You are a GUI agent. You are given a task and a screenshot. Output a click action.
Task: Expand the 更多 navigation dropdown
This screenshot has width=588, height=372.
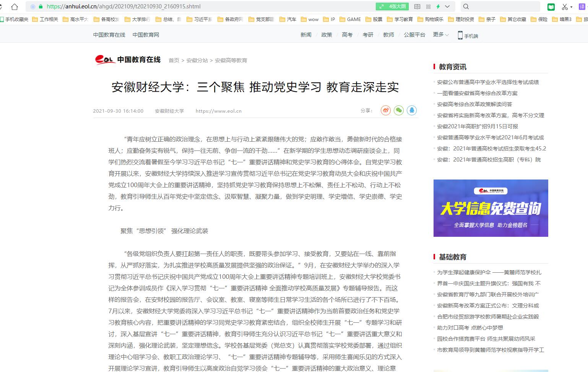pyautogui.click(x=441, y=34)
